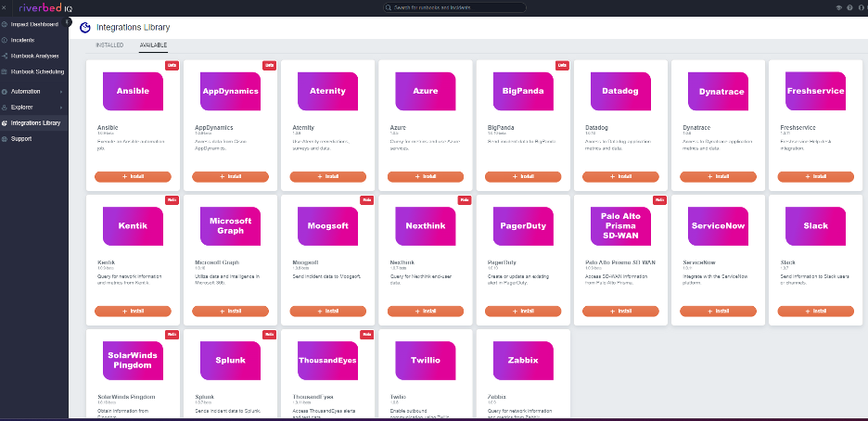This screenshot has height=421, width=868.
Task: Install the Datadog integration
Action: click(620, 176)
